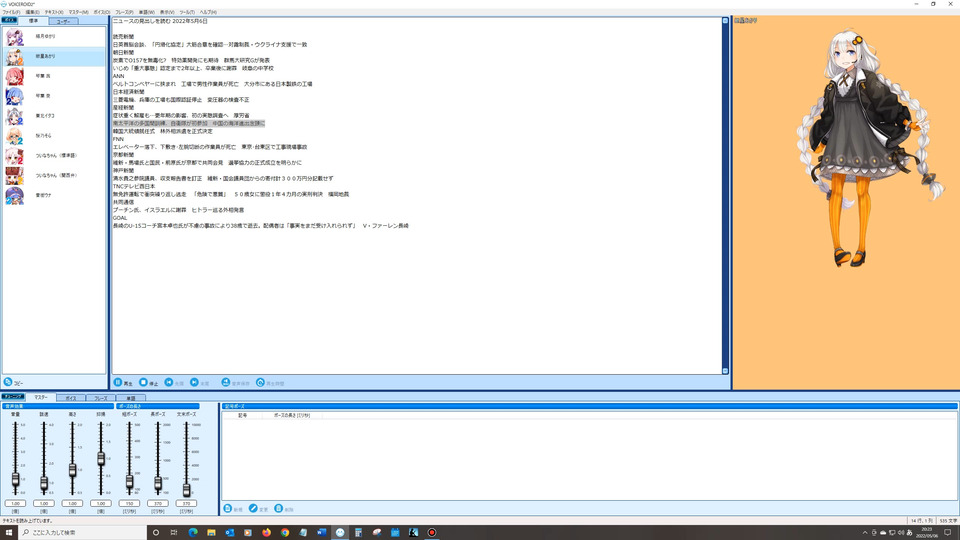Click the text editor scroll-up arrow
The image size is (960, 540).
(x=726, y=21)
